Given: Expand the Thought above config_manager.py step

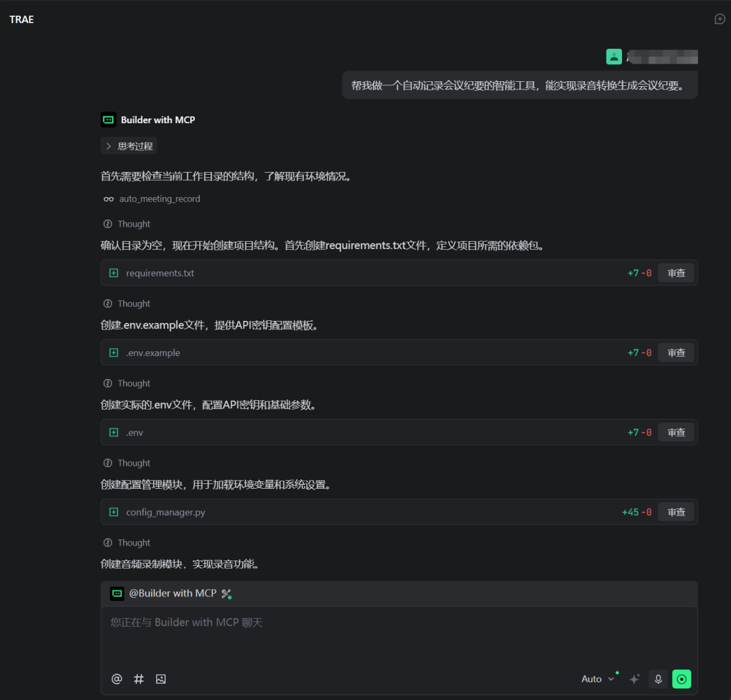Looking at the screenshot, I should tap(127, 463).
